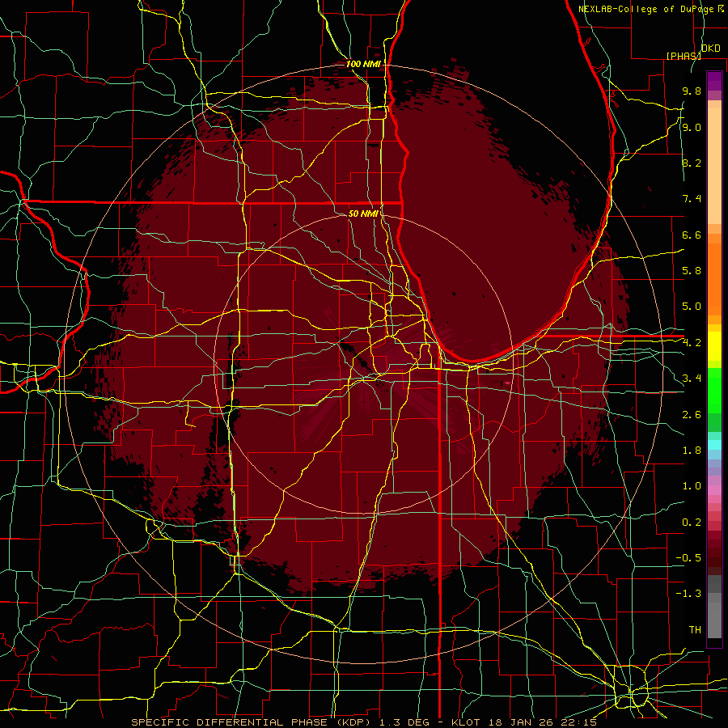Screen dimensions: 728x728
Task: Click the 3.4 scale value
Action: (x=692, y=379)
